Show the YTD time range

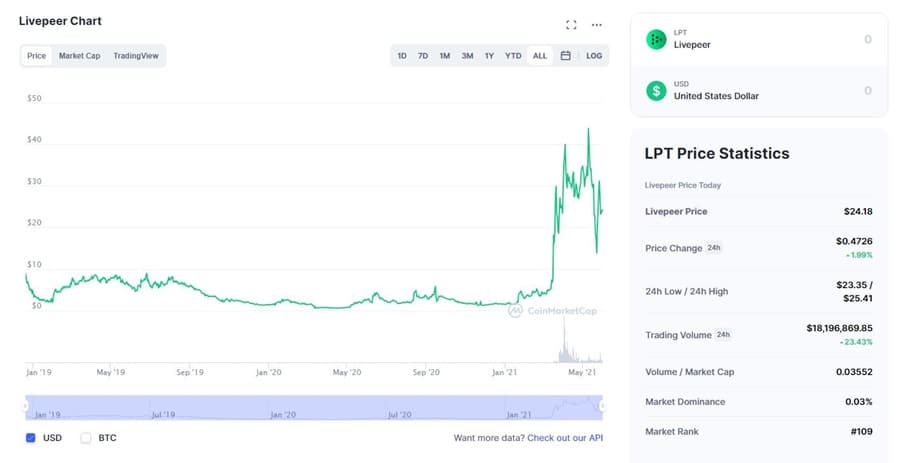pyautogui.click(x=513, y=56)
